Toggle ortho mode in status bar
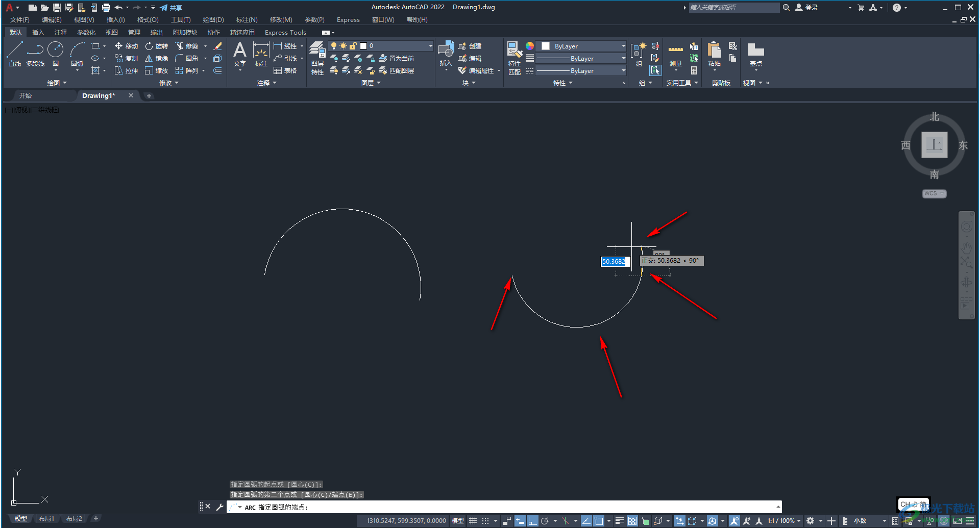This screenshot has height=528, width=980. point(532,521)
